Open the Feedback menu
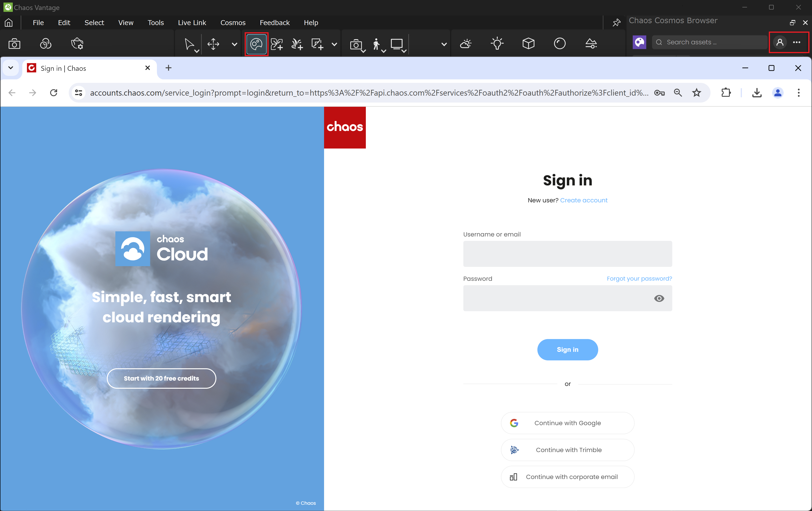Screen dimensions: 812x511 [274, 23]
